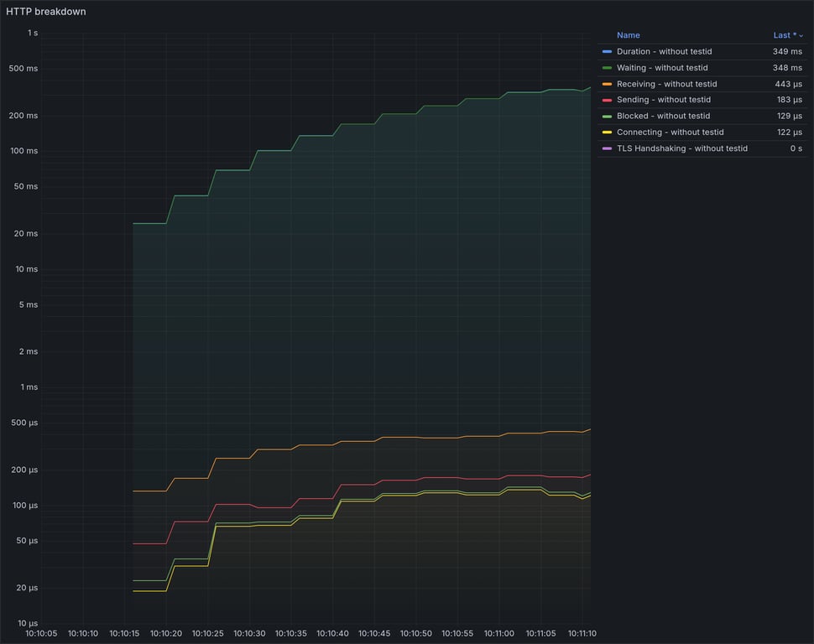The image size is (814, 644).
Task: Click the Sending series color swatch
Action: pos(607,100)
